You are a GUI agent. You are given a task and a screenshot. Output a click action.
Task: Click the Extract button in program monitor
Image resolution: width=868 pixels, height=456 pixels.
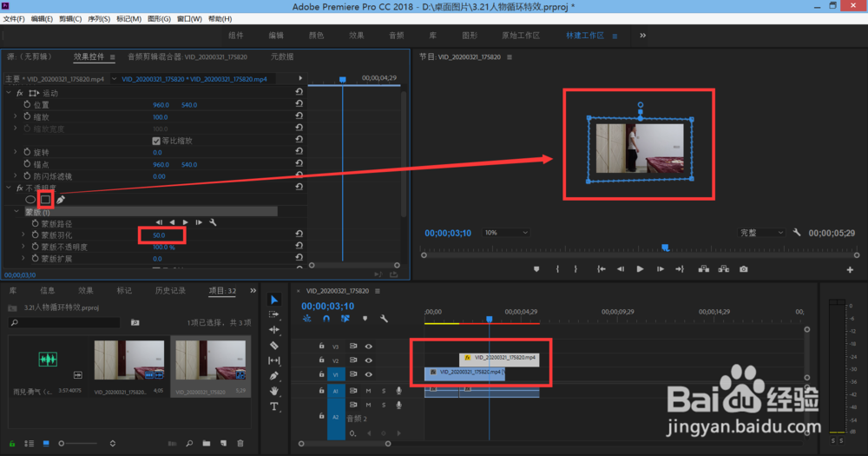coord(724,269)
